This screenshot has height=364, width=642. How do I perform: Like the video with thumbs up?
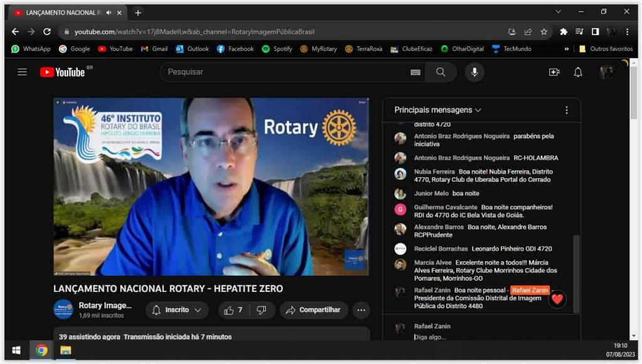233,310
